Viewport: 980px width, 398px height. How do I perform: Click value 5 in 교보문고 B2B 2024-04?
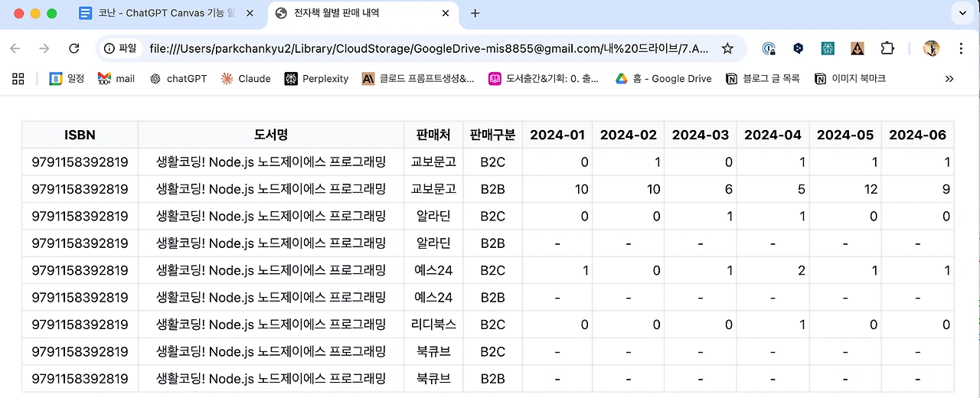pos(802,189)
